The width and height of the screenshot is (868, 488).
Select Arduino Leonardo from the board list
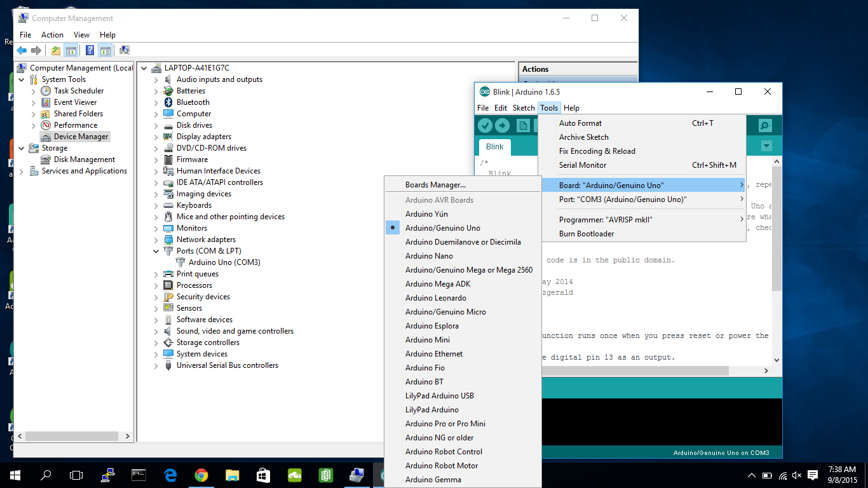(463, 298)
